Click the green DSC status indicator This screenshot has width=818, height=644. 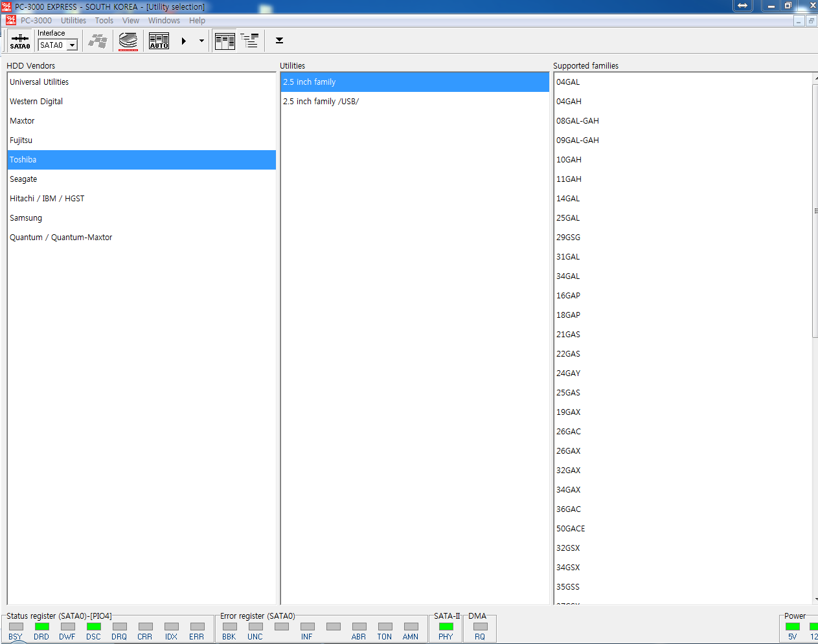[93, 627]
